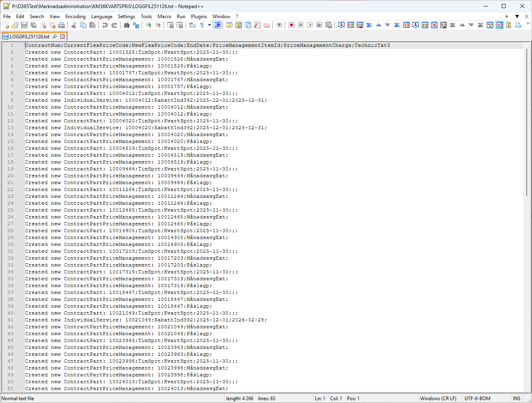Open the Plugins menu
Screen dimensions: 532x403
pos(199,17)
